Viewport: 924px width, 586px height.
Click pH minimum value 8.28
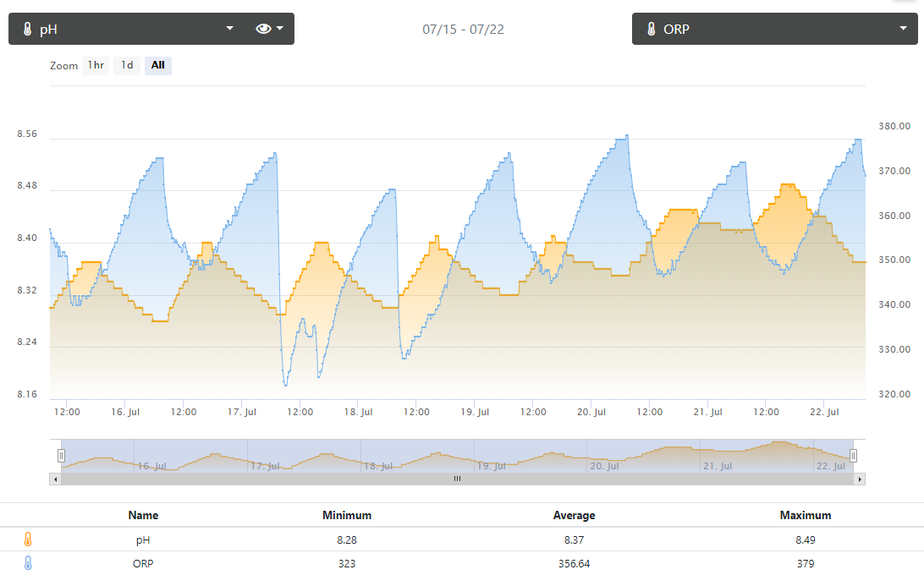[347, 540]
